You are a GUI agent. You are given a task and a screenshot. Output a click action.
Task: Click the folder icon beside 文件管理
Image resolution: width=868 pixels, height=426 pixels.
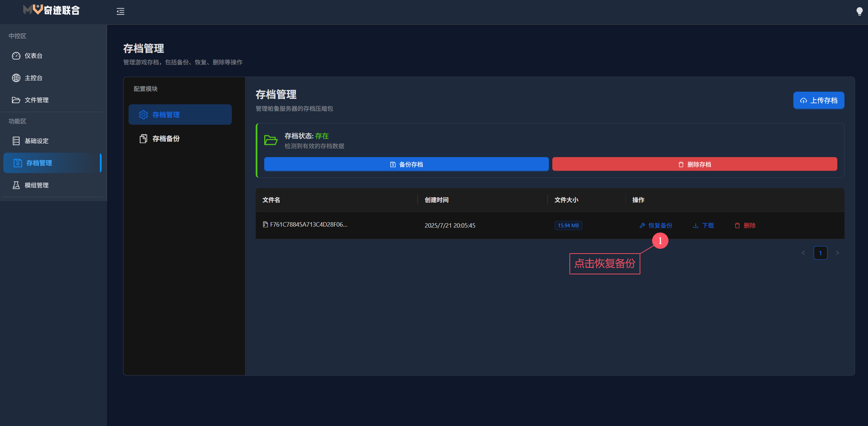pyautogui.click(x=16, y=100)
